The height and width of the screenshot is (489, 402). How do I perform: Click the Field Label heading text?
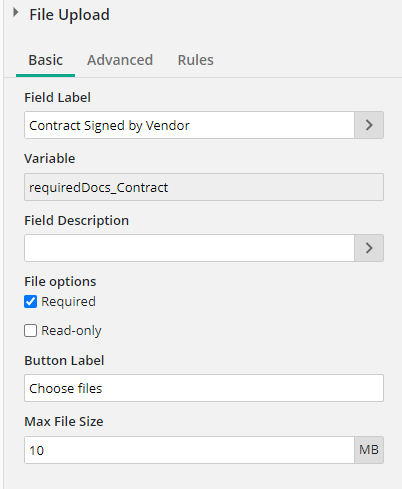pyautogui.click(x=57, y=98)
